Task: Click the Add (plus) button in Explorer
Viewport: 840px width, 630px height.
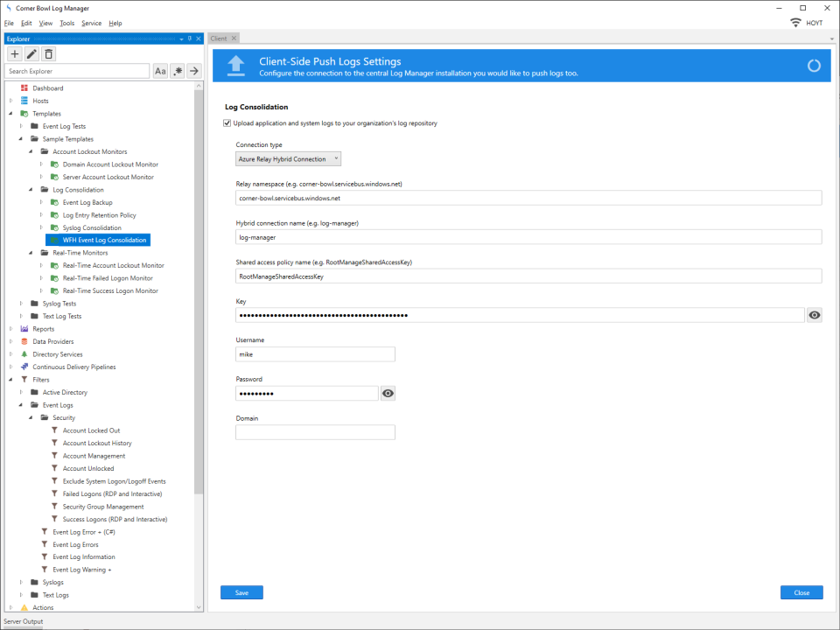Action: 15,54
